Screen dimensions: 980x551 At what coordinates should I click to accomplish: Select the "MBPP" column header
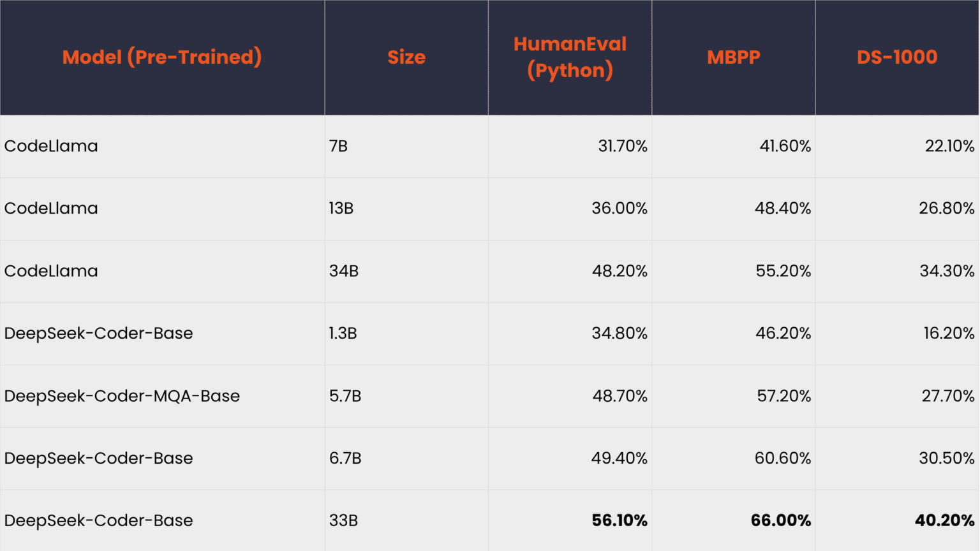point(733,57)
